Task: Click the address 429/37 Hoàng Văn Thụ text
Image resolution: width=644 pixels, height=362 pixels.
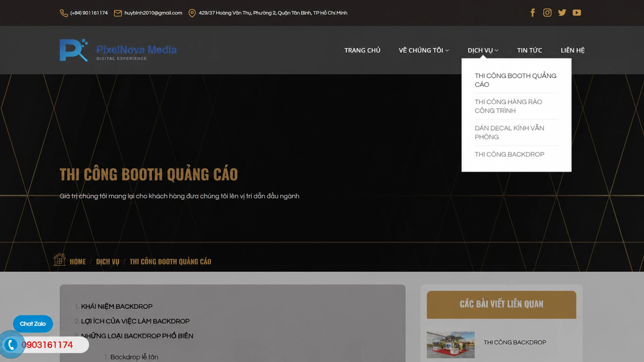Action: click(273, 13)
